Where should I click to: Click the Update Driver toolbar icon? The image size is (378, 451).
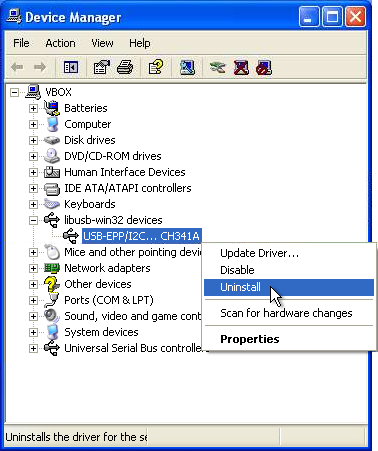(x=218, y=67)
